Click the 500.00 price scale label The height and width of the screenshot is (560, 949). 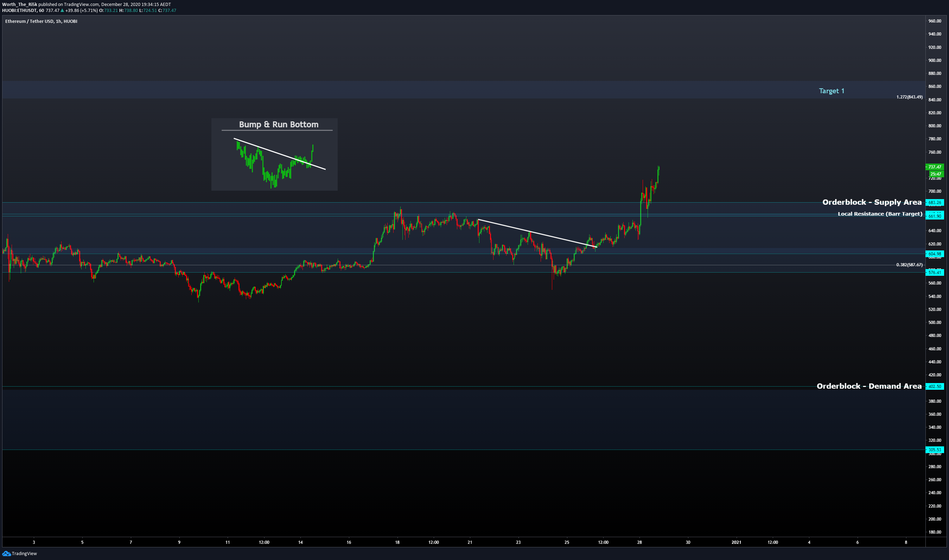pyautogui.click(x=935, y=323)
